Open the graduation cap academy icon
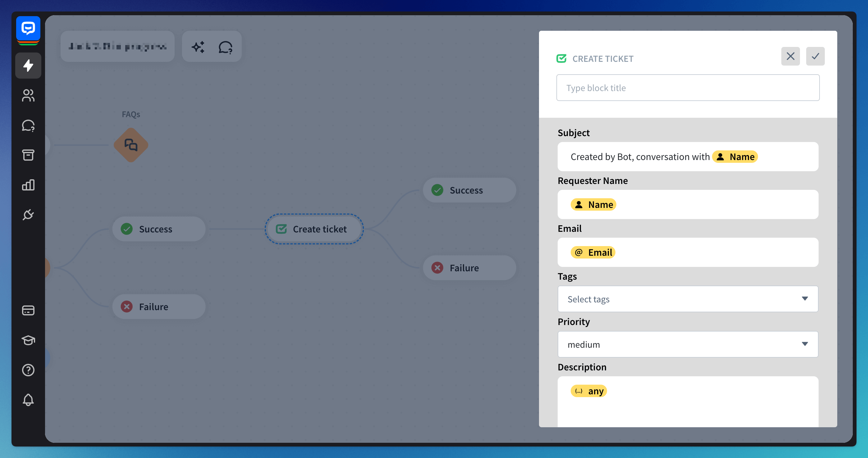868x458 pixels. click(x=28, y=340)
